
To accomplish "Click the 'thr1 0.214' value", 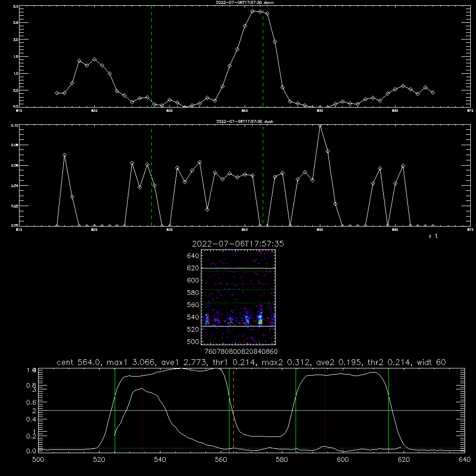I will [234, 362].
